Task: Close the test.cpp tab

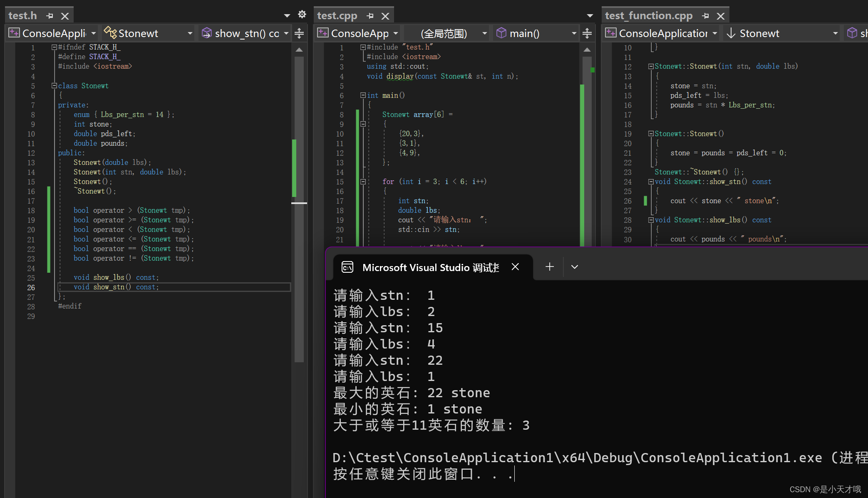Action: [385, 16]
